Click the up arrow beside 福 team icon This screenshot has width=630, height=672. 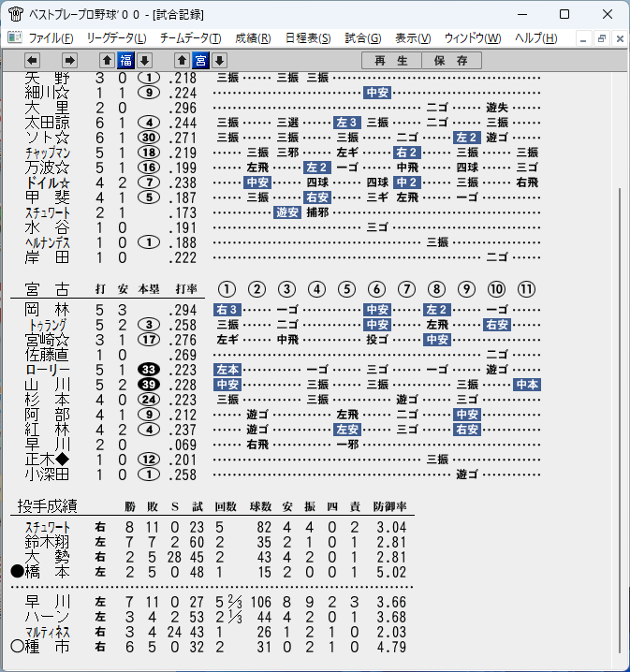click(x=107, y=61)
